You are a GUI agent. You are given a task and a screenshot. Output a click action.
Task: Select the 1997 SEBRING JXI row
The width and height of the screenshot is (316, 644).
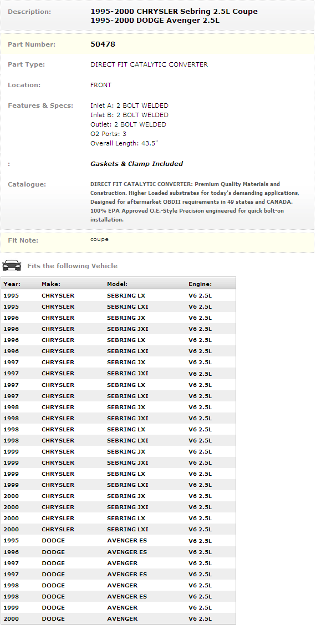118,373
